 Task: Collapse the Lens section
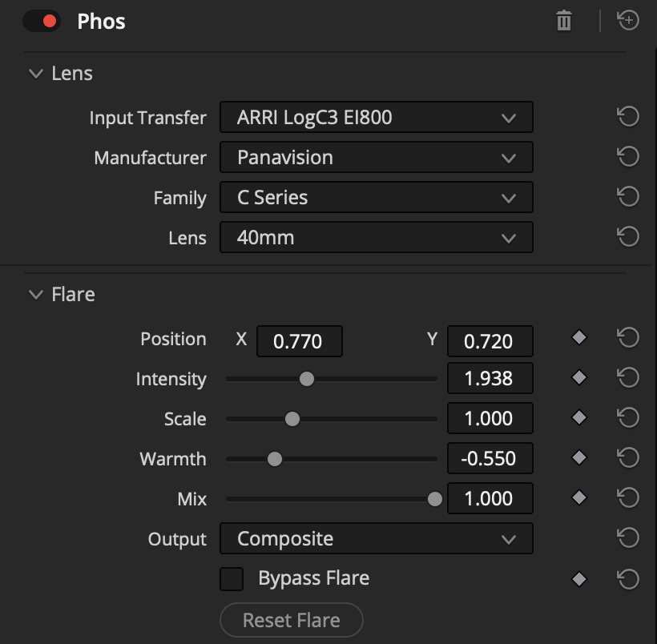click(x=36, y=74)
